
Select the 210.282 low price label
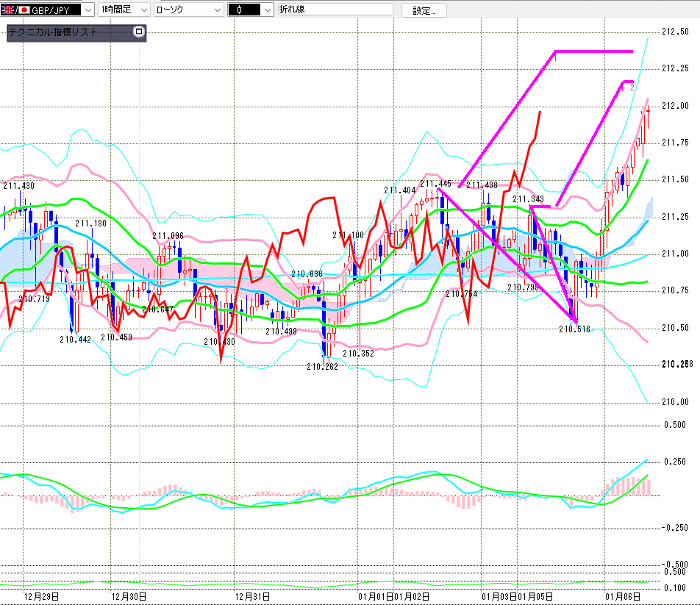coord(322,366)
